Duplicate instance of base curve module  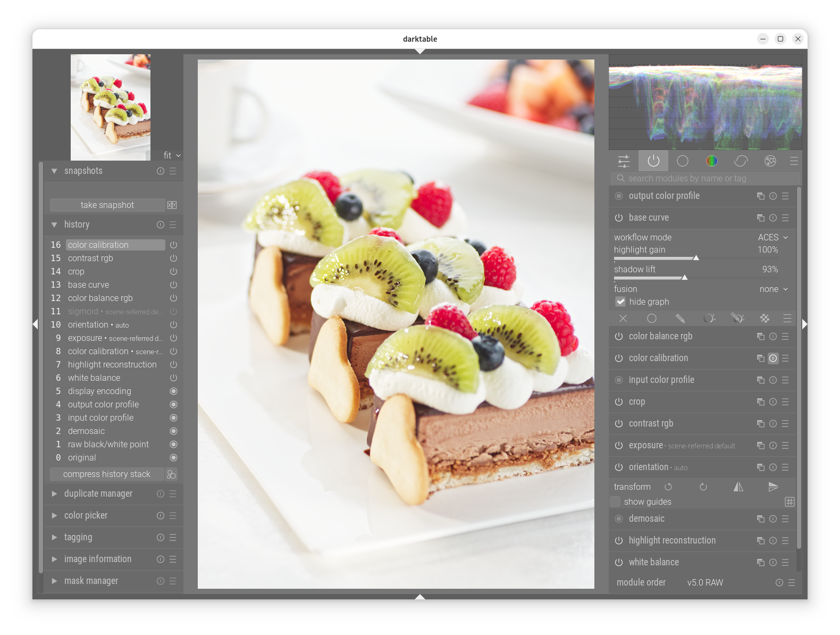point(761,218)
